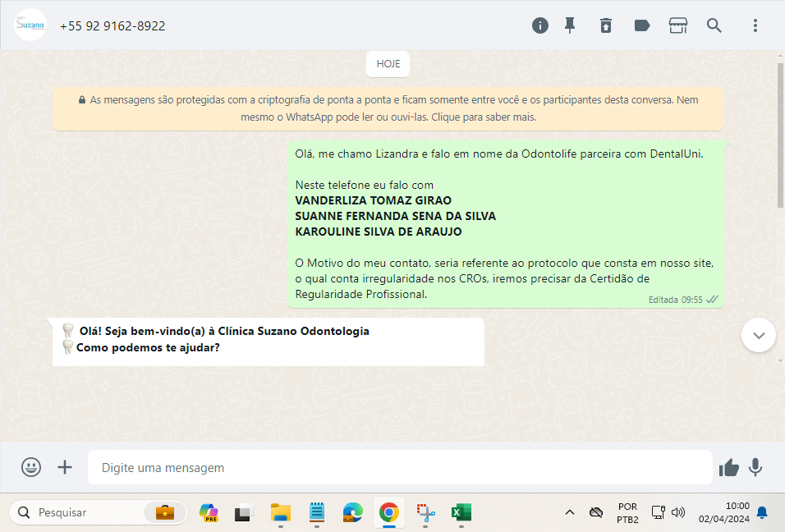Click the Clínica Suzano Odontologia welcome message
The width and height of the screenshot is (785, 532).
click(269, 342)
